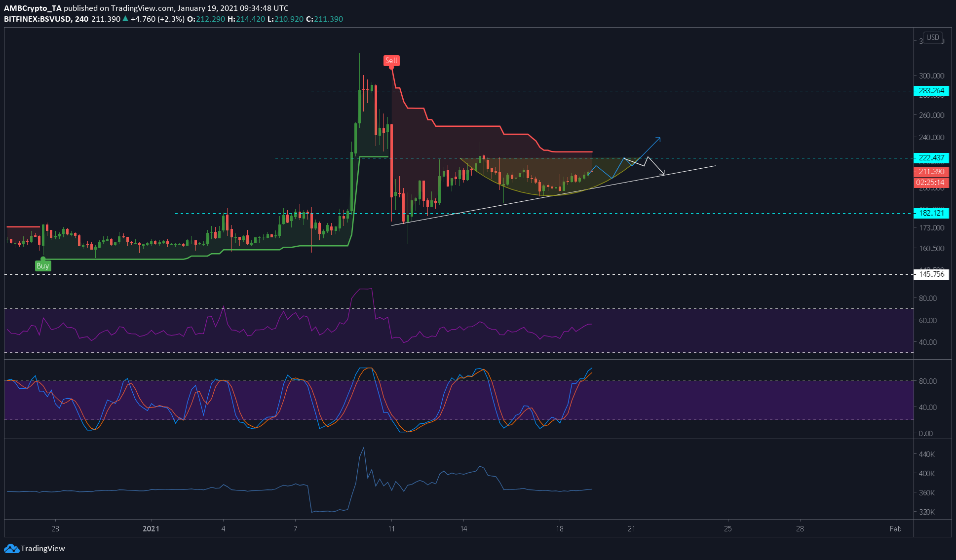Viewport: 956px width, 560px height.
Task: Click the current price 211.390 label
Action: point(931,172)
